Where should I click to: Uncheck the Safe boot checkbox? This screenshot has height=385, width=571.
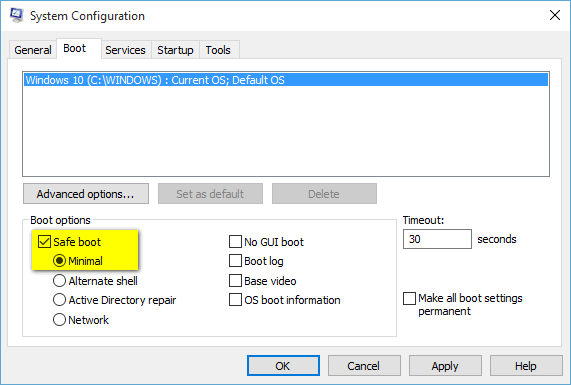44,242
